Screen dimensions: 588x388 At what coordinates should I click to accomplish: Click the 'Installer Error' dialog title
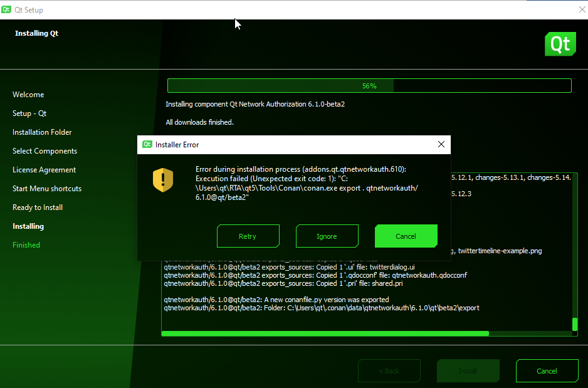click(177, 145)
